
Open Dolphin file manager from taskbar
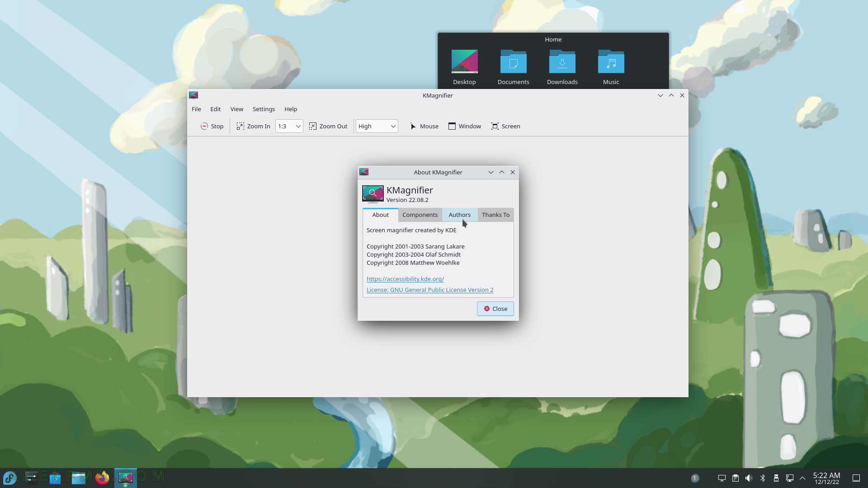79,478
